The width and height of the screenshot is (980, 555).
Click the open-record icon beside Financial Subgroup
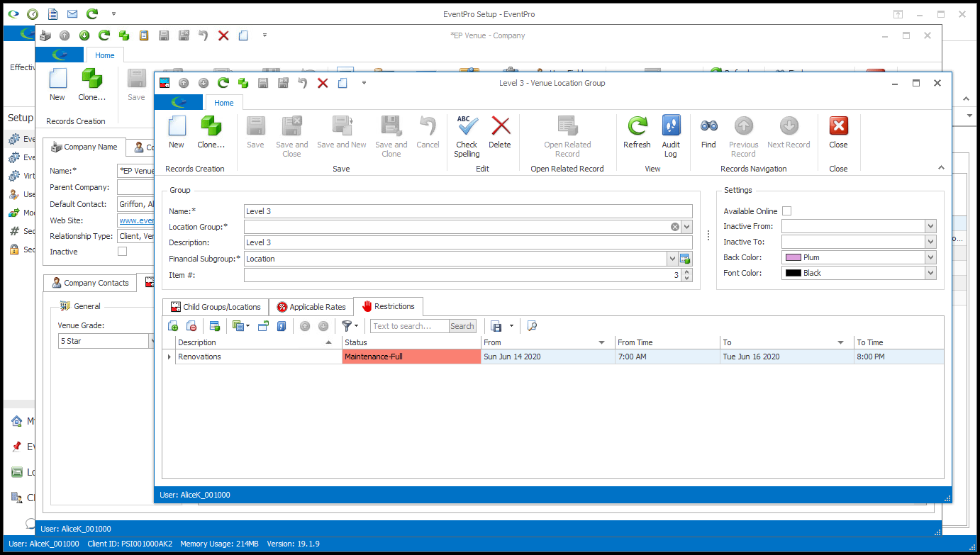[685, 259]
